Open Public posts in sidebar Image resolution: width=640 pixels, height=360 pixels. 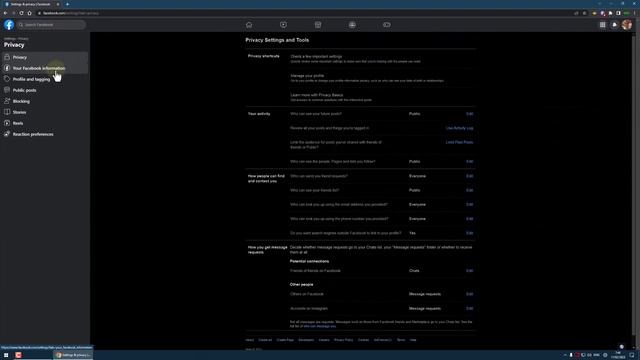[45, 90]
